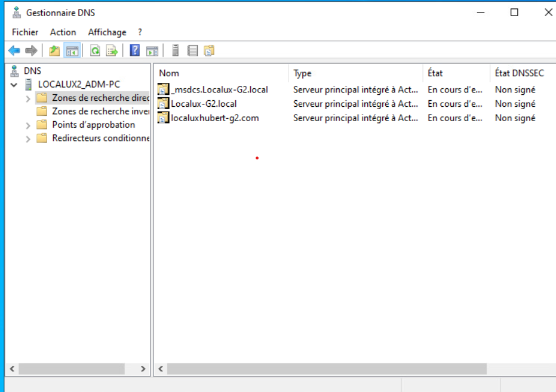Select the localuxhubert-g2.com zone

(214, 118)
